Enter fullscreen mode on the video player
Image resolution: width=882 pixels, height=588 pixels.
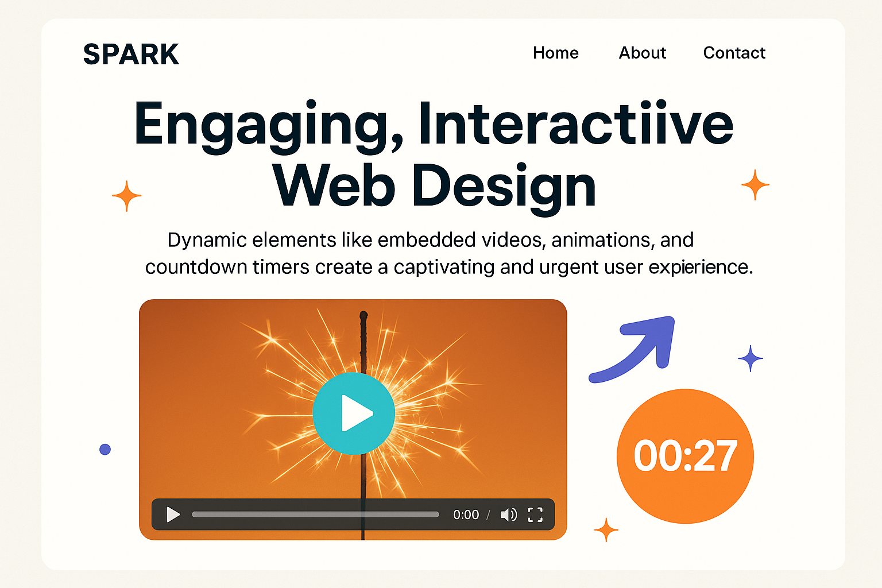tap(535, 514)
